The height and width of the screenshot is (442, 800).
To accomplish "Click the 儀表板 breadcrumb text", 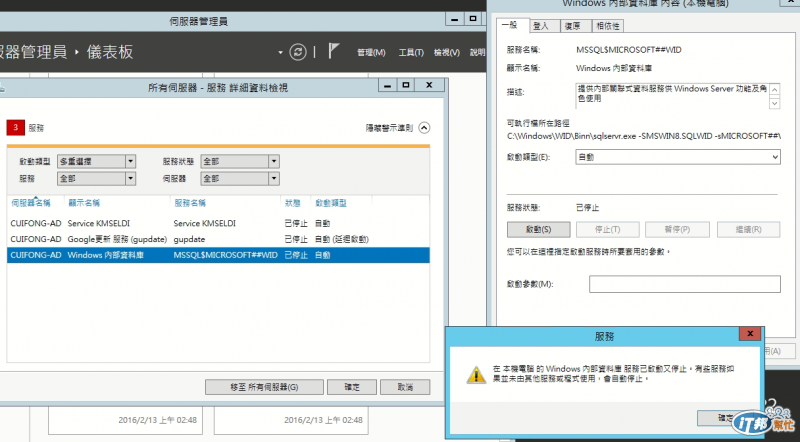I will point(110,52).
